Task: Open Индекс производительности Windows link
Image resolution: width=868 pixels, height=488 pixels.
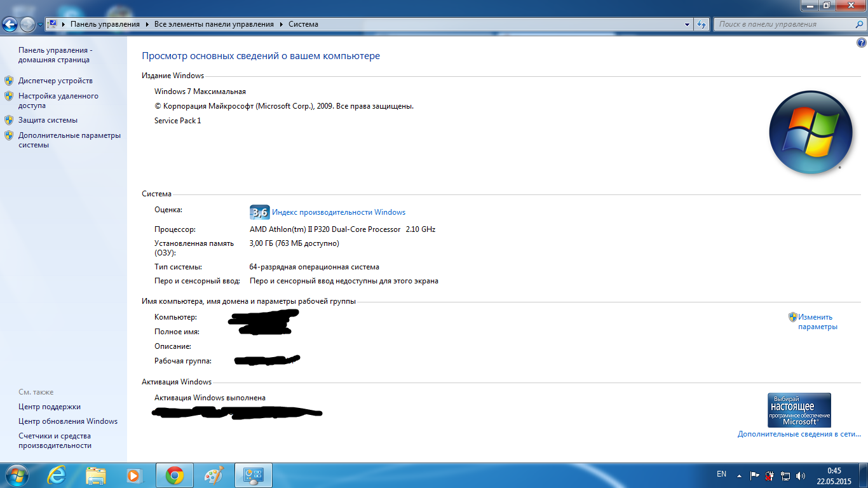Action: 339,212
